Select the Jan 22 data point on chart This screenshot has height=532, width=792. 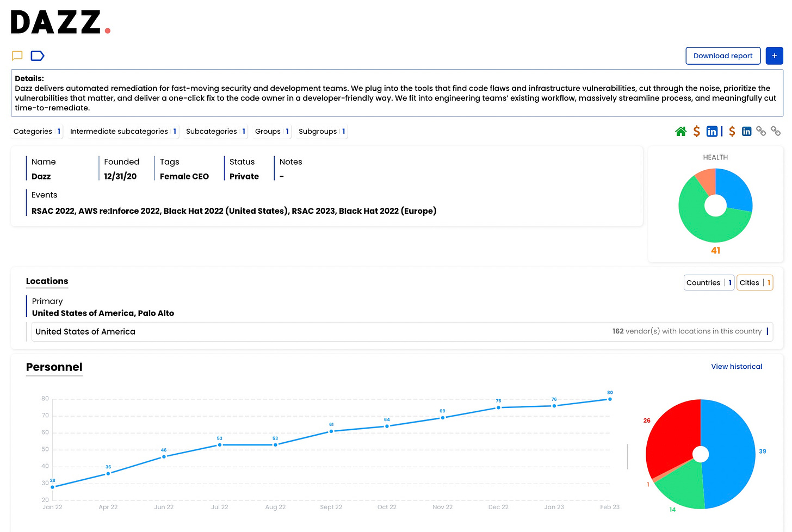tap(52, 487)
